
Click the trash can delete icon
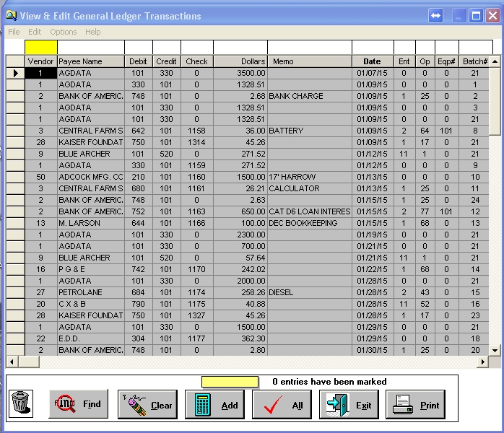(x=20, y=403)
